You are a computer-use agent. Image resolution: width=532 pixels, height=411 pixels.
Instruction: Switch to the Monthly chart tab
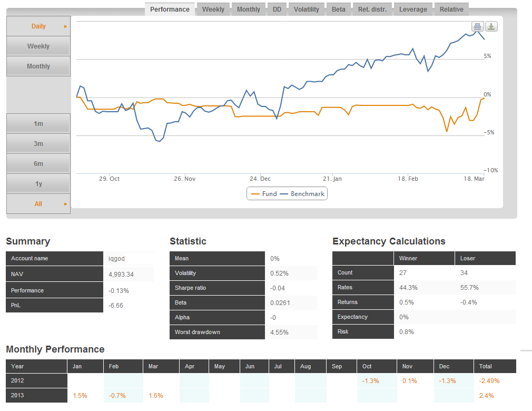tap(249, 9)
